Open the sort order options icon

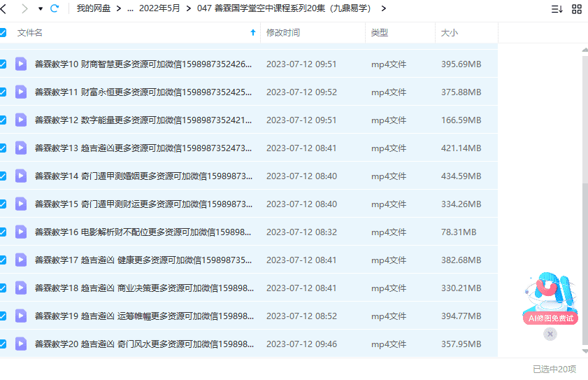tap(557, 9)
